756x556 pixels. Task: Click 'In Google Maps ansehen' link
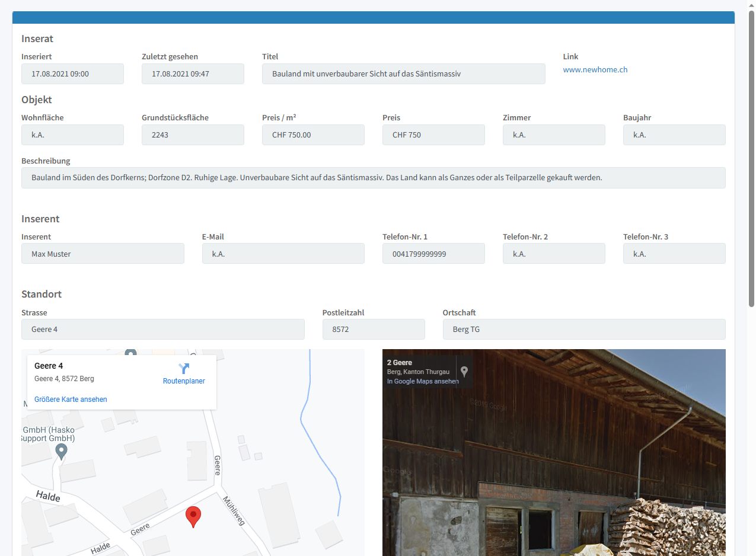point(422,382)
